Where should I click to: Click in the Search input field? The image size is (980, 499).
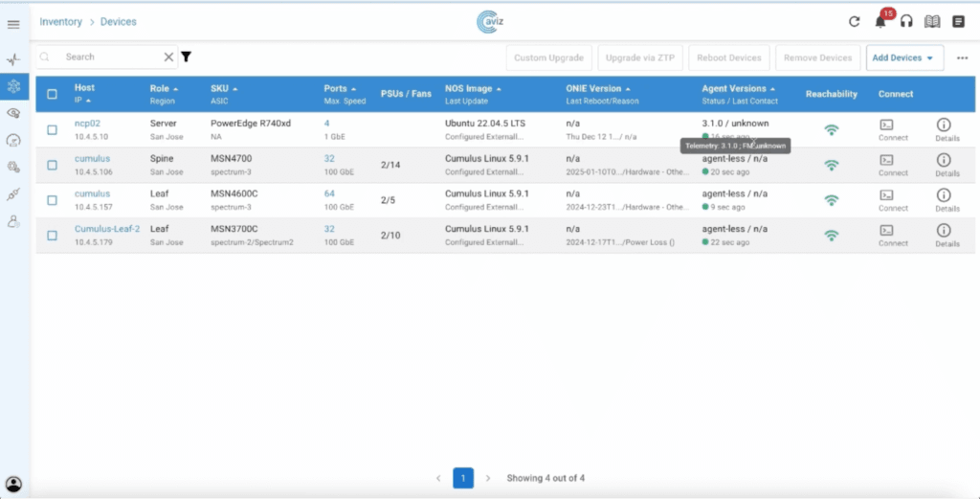107,57
